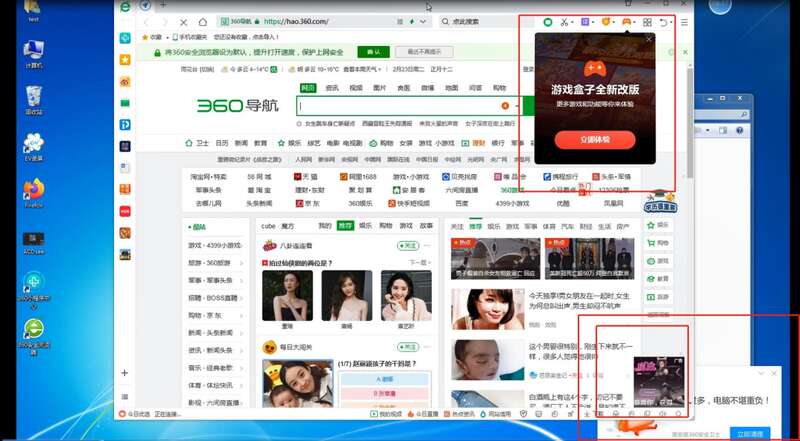
Task: Click the back navigation arrow
Action: (x=146, y=22)
